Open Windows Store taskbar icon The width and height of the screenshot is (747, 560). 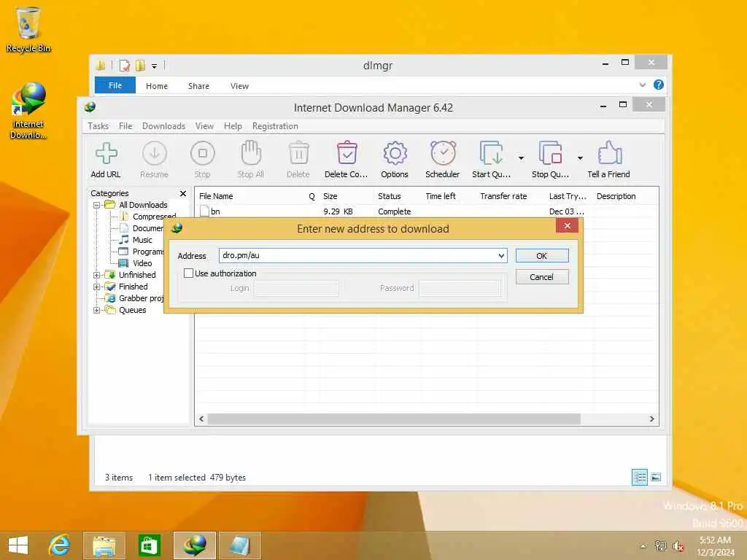(x=149, y=545)
